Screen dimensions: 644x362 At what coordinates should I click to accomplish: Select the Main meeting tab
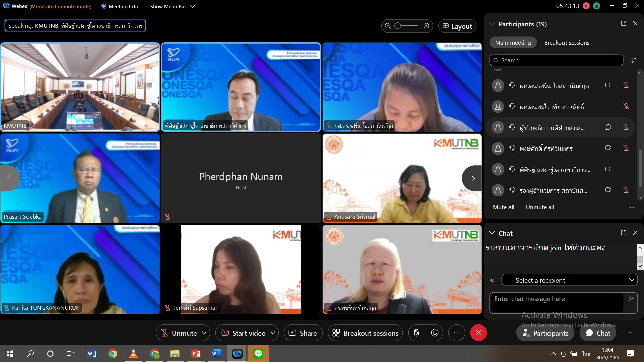coord(513,43)
